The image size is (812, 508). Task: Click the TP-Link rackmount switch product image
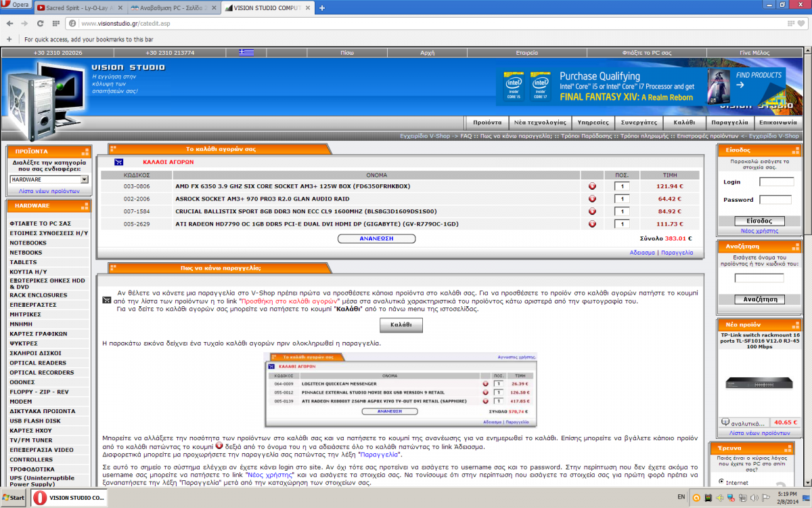(x=759, y=383)
